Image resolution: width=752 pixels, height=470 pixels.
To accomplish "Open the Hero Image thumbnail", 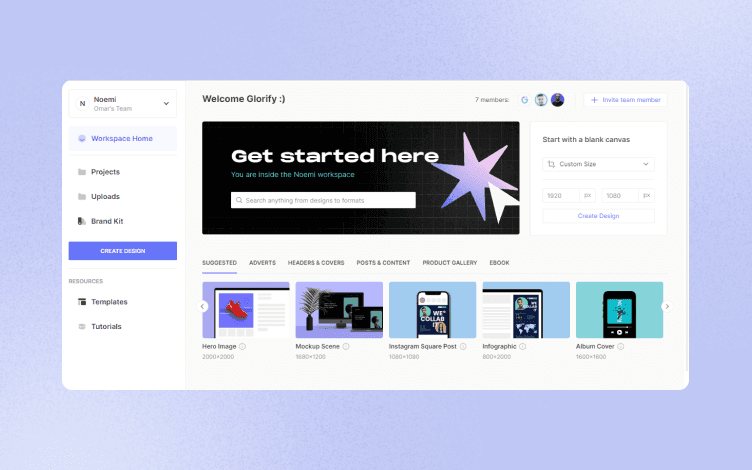I will pos(246,310).
